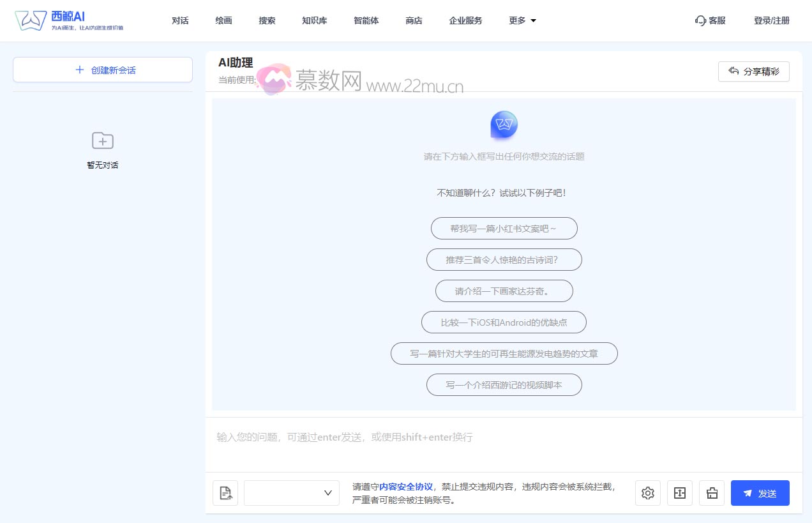Expand the 更多 menu
Screen dimensions: 812x523
pyautogui.click(x=522, y=20)
